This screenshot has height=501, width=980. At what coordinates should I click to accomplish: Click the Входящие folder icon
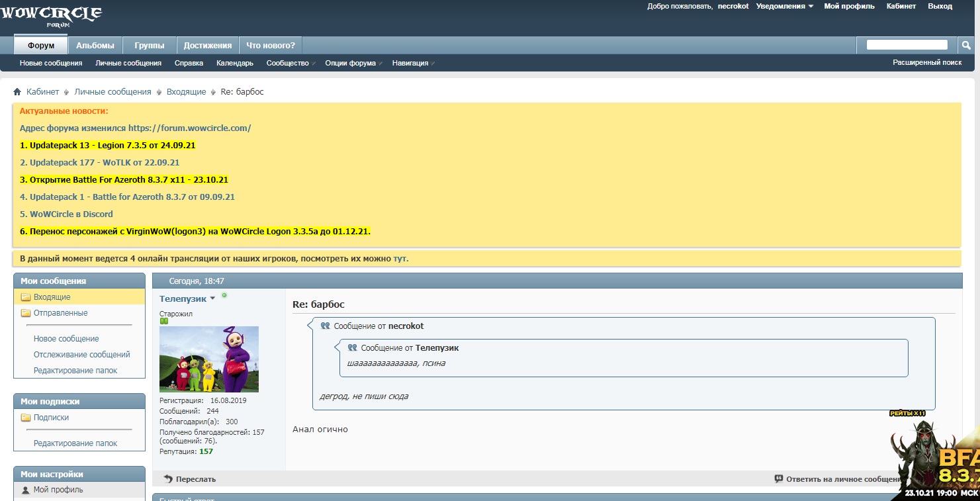[26, 297]
